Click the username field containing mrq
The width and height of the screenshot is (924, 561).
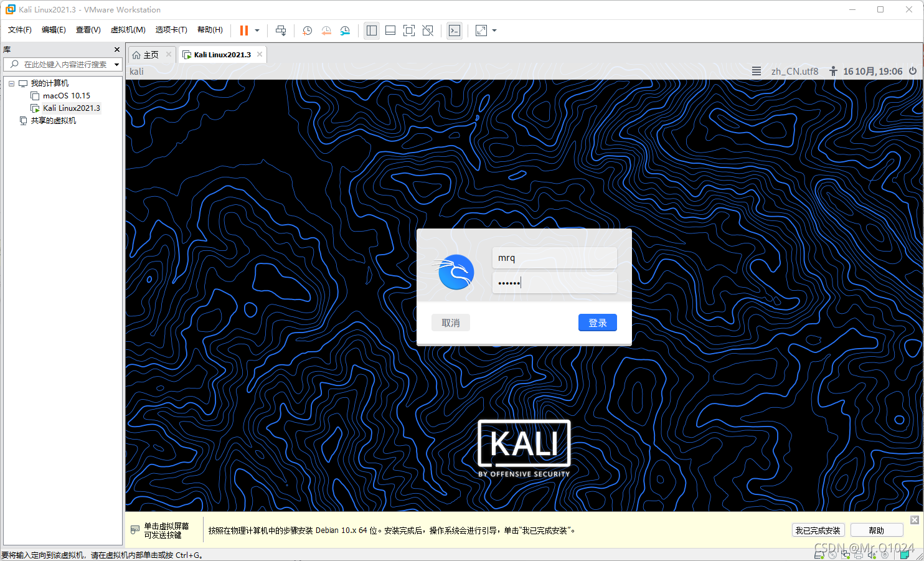[x=554, y=258]
